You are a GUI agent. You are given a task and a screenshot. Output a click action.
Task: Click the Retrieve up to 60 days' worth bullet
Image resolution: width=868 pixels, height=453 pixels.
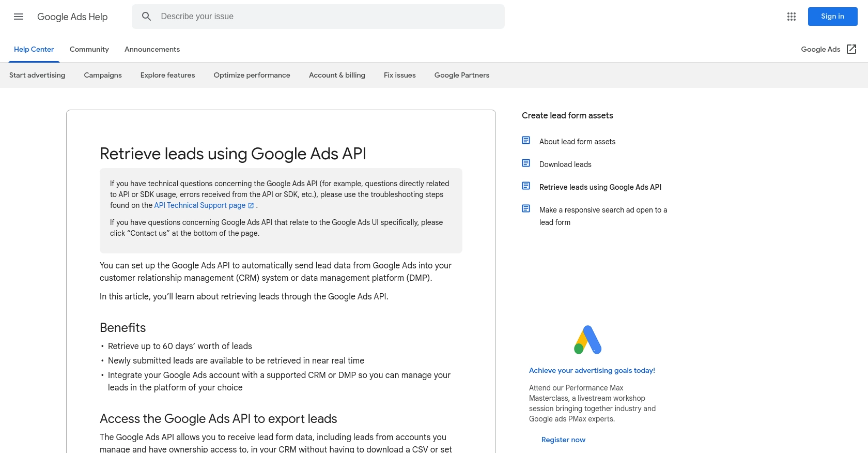pos(180,346)
